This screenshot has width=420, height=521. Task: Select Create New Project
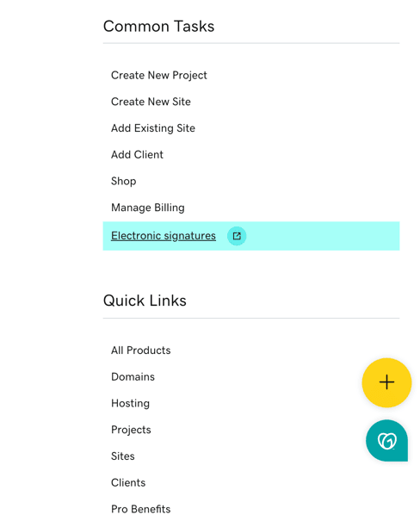(x=159, y=75)
